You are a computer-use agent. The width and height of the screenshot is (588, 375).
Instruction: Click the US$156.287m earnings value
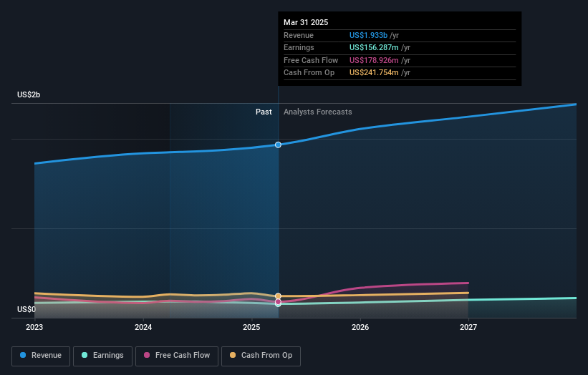tap(374, 47)
